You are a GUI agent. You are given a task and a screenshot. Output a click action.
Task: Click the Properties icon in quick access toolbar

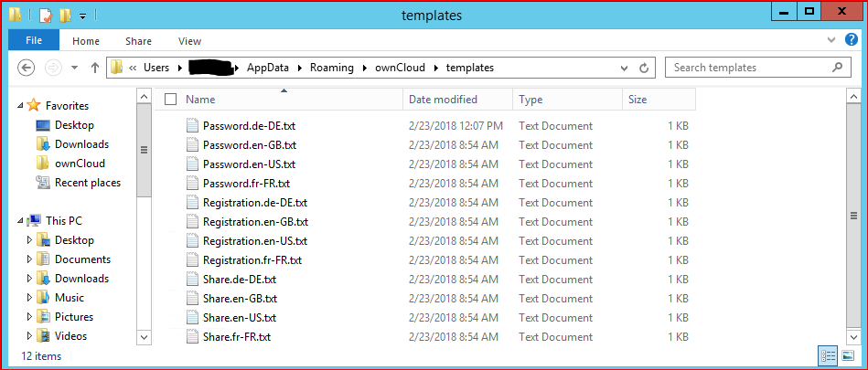coord(46,15)
